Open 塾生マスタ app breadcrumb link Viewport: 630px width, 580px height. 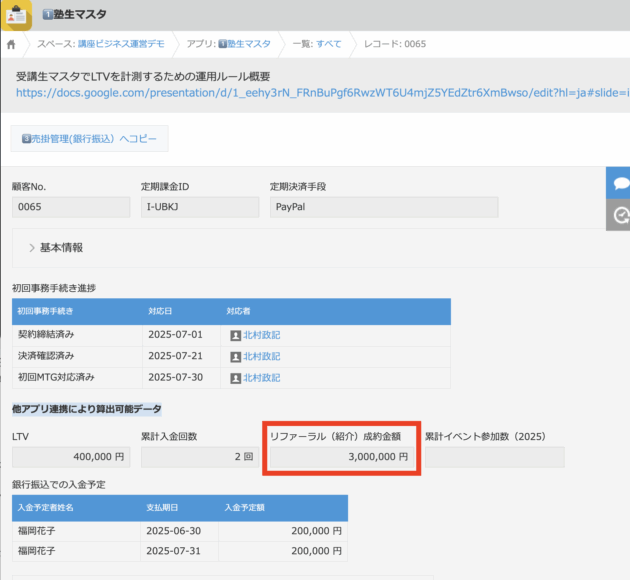(x=248, y=45)
